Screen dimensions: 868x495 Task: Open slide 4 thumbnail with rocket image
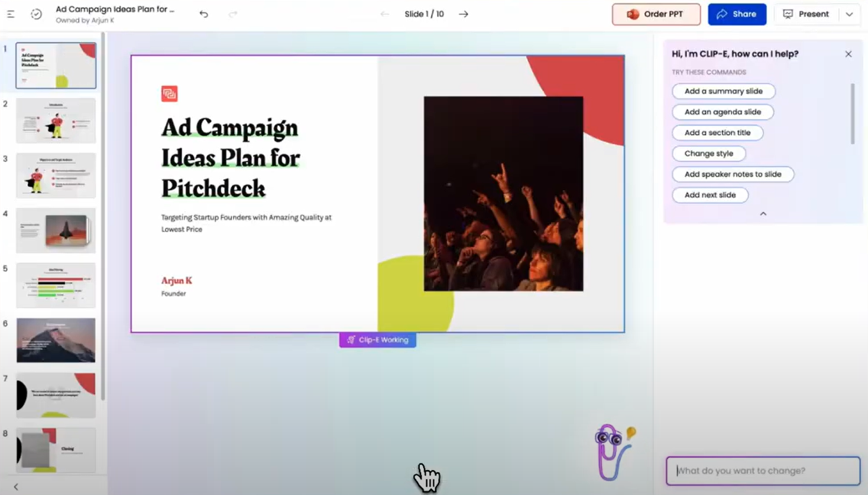click(56, 230)
